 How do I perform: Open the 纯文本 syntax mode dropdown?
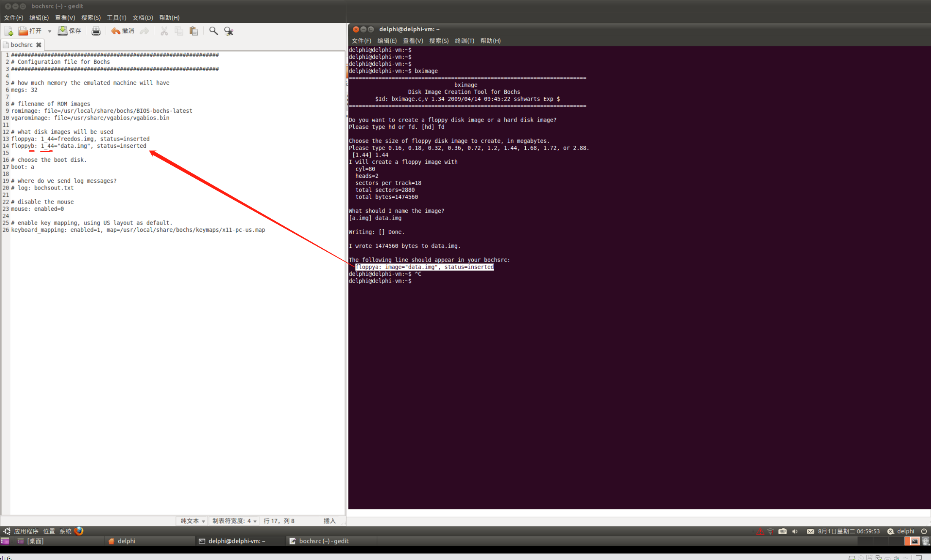tap(193, 521)
